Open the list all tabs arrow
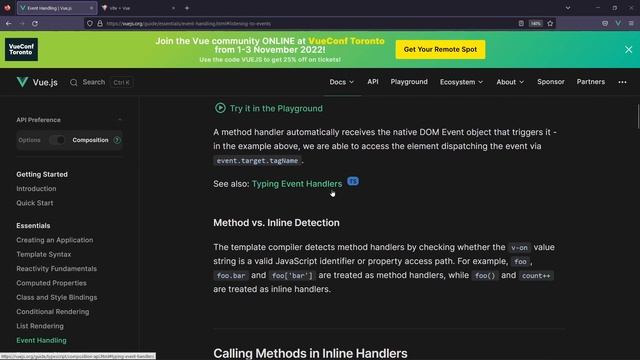This screenshot has width=640, height=360. coord(568,8)
